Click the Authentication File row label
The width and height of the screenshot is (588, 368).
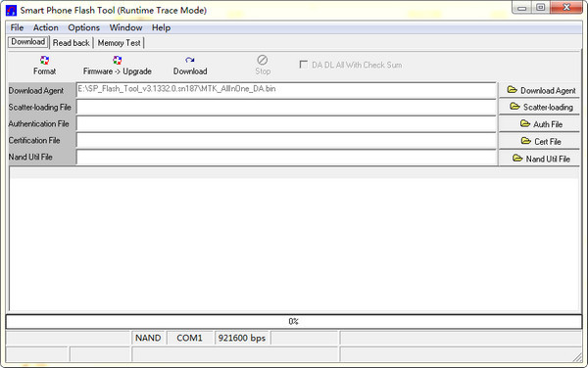pos(38,123)
